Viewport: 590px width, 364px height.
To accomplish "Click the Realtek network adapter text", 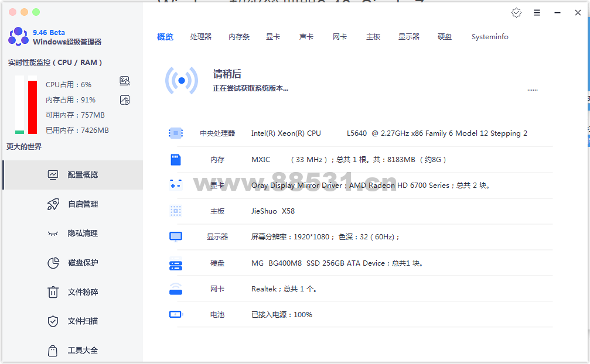I will point(284,289).
